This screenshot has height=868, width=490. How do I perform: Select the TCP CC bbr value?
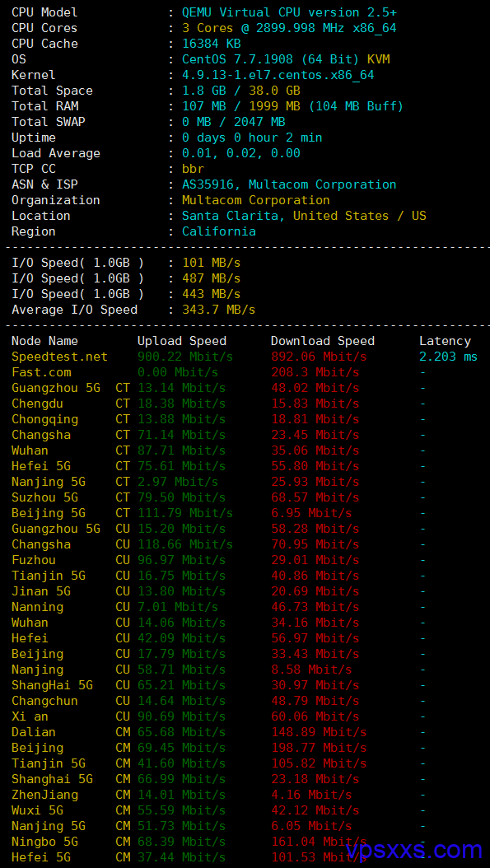(194, 169)
